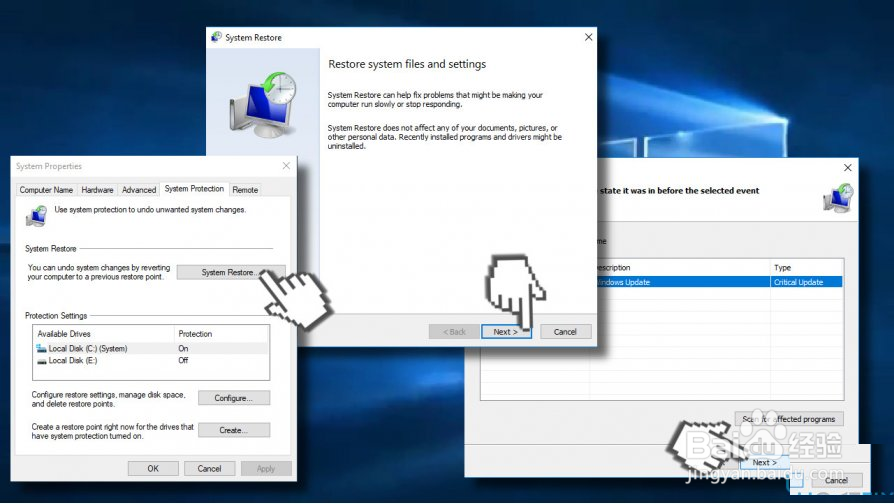
Task: Click Next in the restore point selection window
Action: tap(764, 462)
